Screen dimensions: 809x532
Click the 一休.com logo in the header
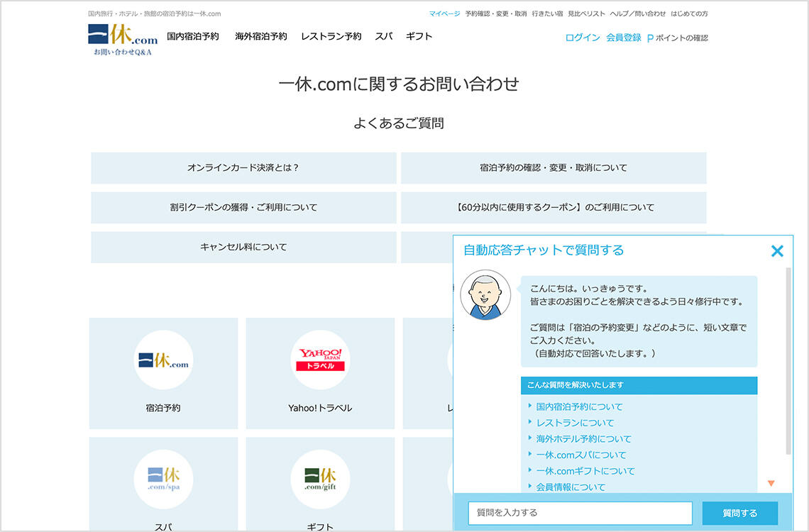pyautogui.click(x=123, y=35)
